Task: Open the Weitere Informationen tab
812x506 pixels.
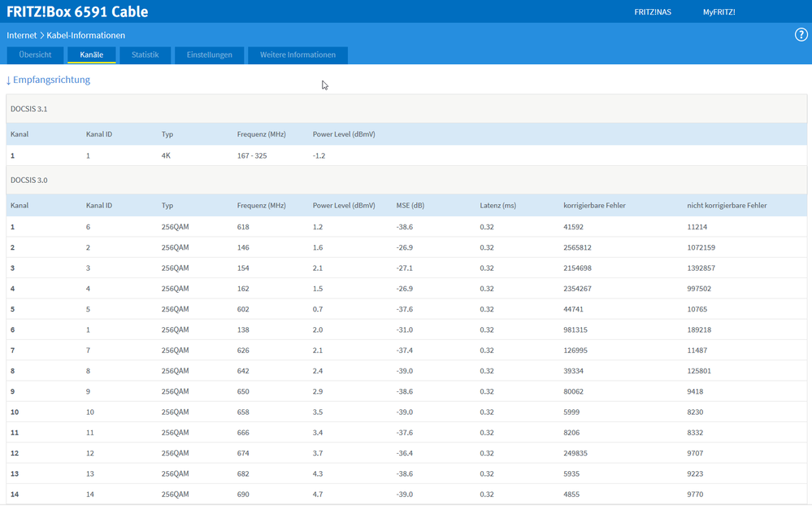Action: coord(297,55)
